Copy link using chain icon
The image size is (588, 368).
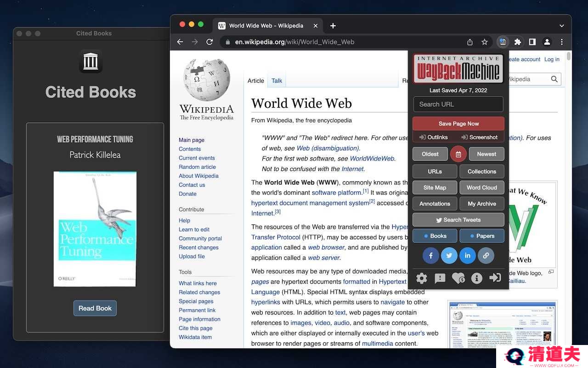coord(486,255)
